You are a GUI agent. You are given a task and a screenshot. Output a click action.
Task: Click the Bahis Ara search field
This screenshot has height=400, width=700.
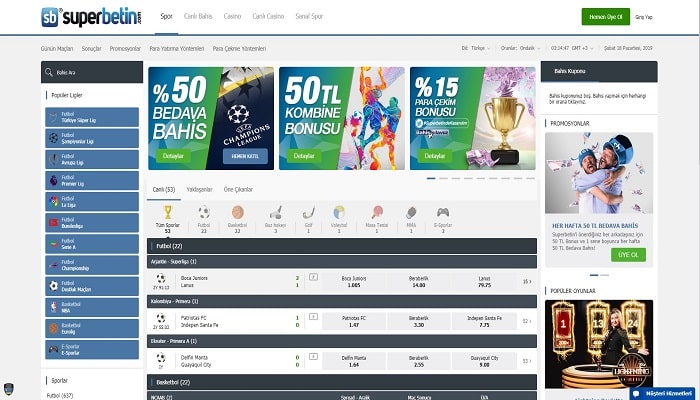97,72
